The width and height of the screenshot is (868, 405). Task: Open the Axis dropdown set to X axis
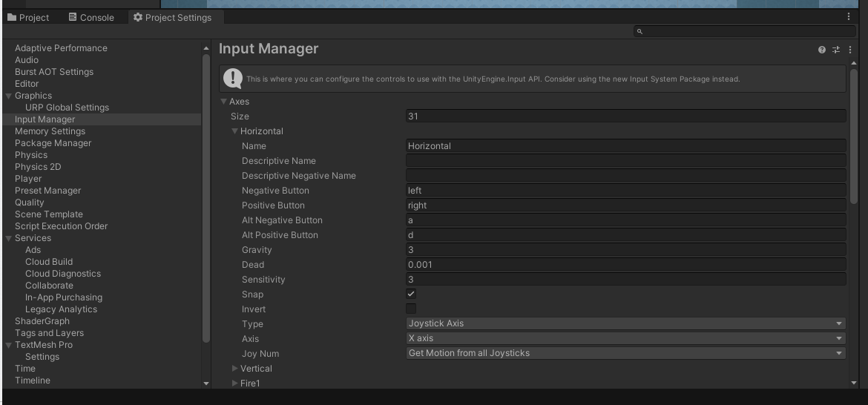(625, 338)
